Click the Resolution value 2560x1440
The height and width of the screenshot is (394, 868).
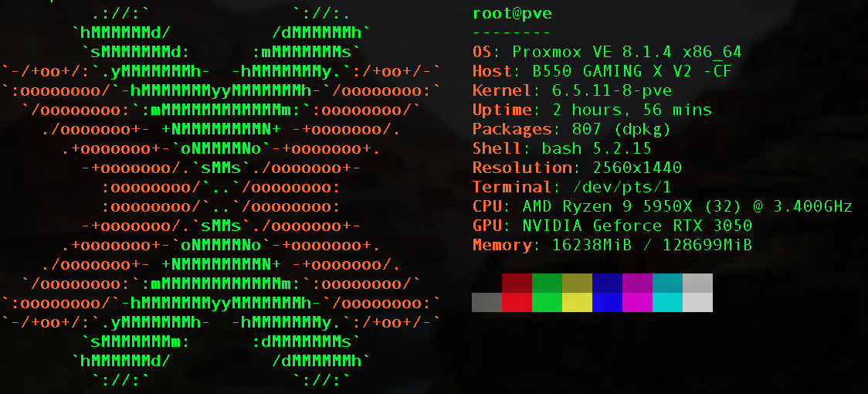coord(627,168)
